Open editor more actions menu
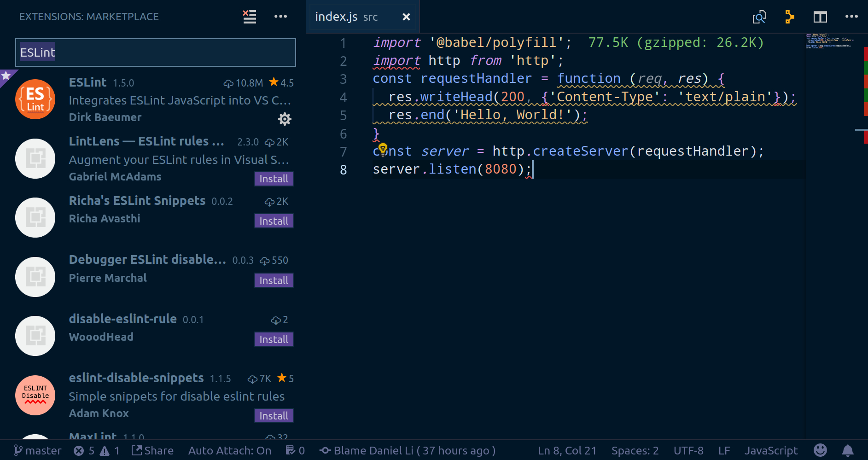The width and height of the screenshot is (868, 460). [851, 17]
